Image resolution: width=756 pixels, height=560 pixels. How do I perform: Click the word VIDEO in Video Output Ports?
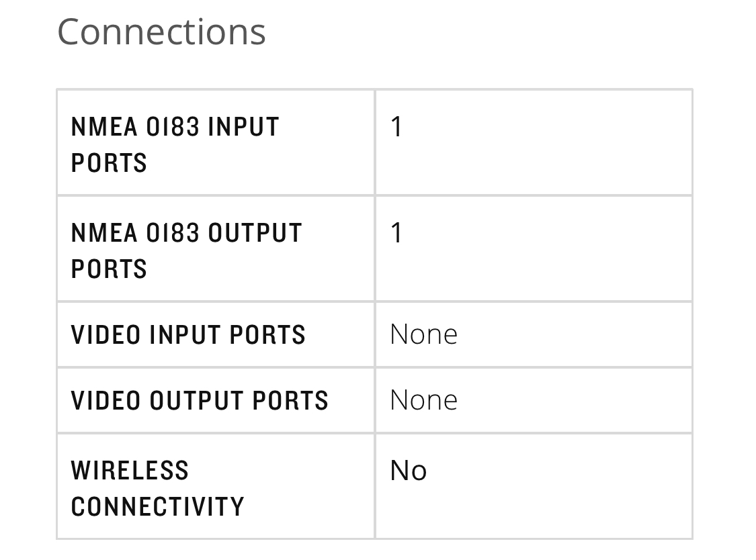coord(106,400)
